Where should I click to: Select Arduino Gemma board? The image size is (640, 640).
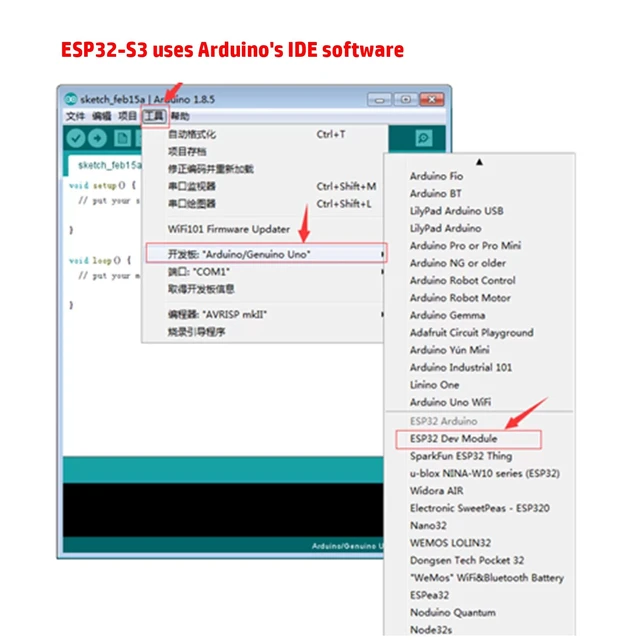tap(480, 316)
